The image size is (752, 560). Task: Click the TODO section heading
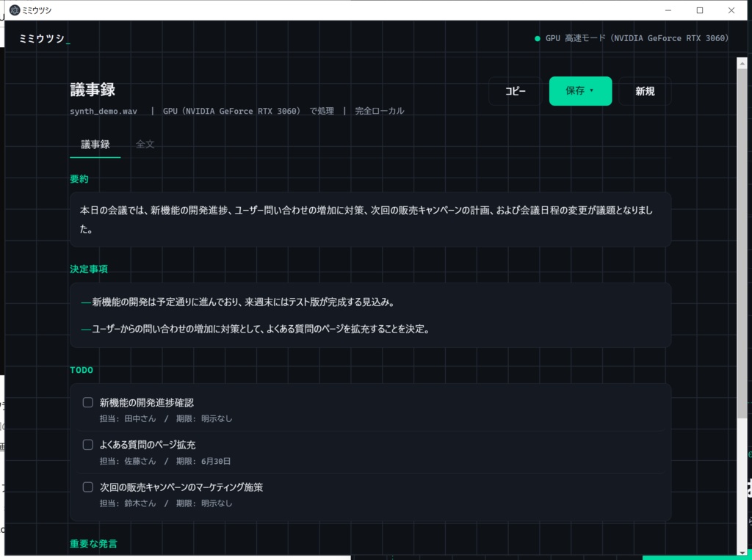[82, 370]
